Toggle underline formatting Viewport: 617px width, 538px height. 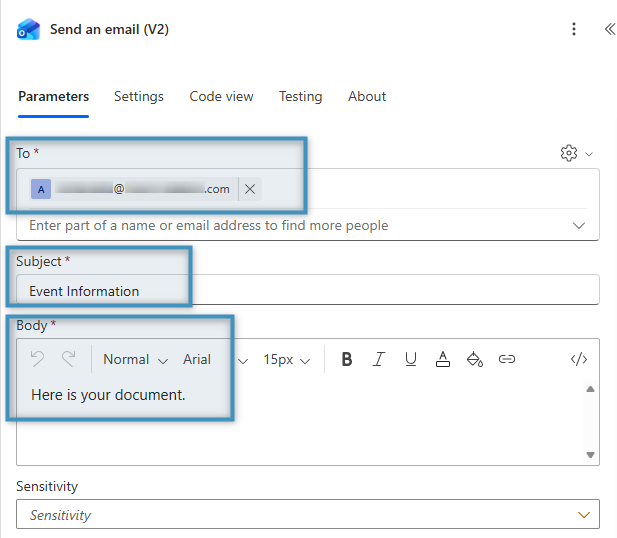click(x=411, y=359)
